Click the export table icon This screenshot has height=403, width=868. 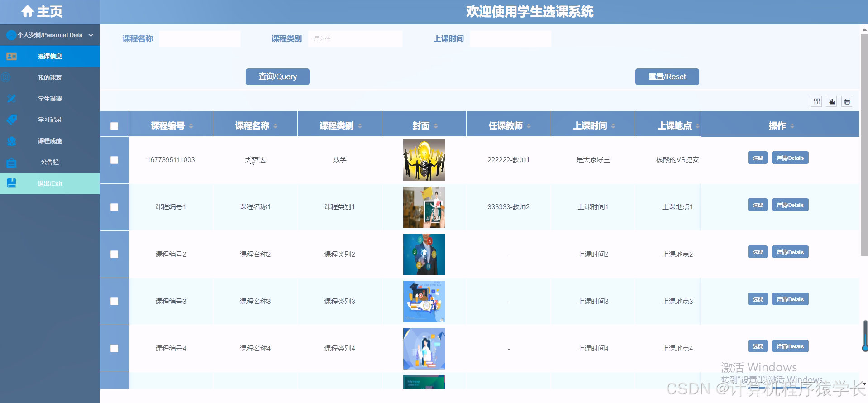(832, 101)
